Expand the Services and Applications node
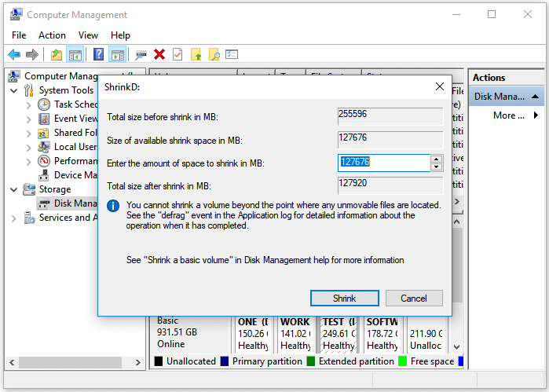Viewport: 549px width, 392px height. (14, 218)
